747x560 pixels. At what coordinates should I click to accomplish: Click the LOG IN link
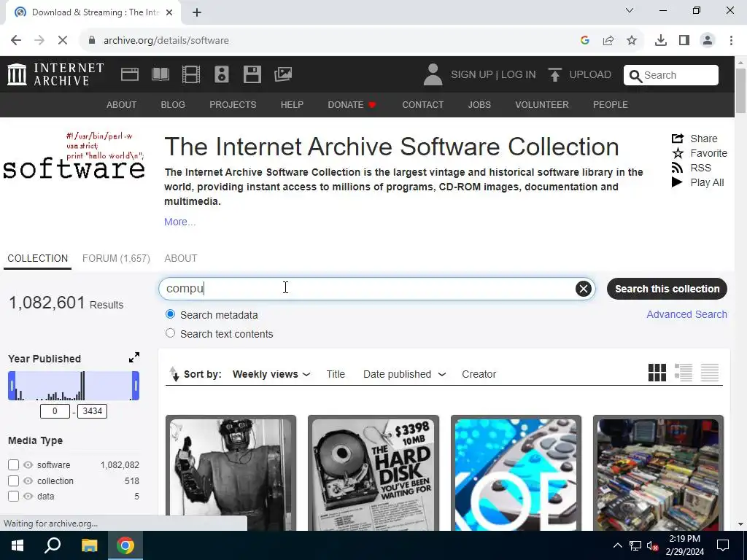click(519, 75)
